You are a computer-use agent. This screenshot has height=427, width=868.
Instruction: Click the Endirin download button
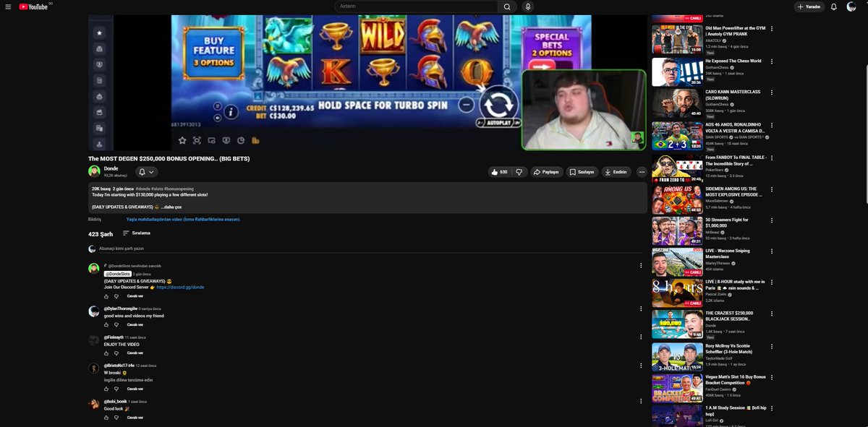pos(616,172)
